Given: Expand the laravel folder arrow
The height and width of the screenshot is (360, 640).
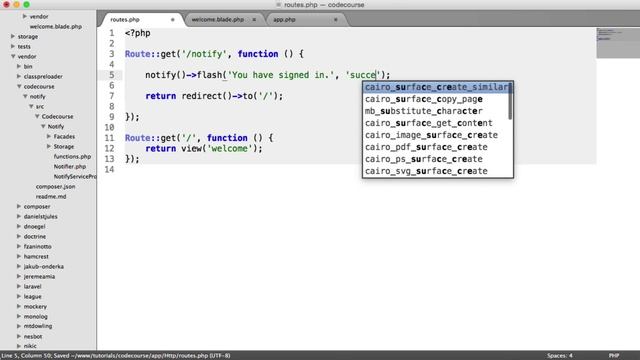Looking at the screenshot, I should [x=19, y=286].
